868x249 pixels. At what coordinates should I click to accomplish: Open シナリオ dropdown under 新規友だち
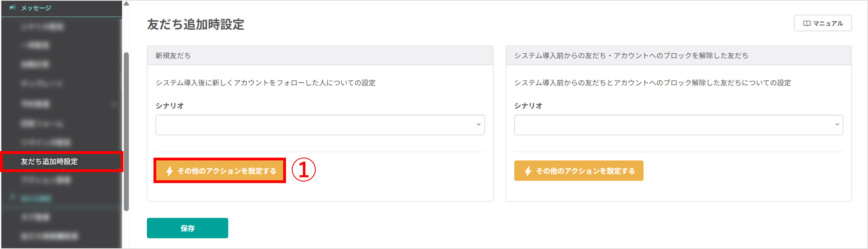[320, 125]
